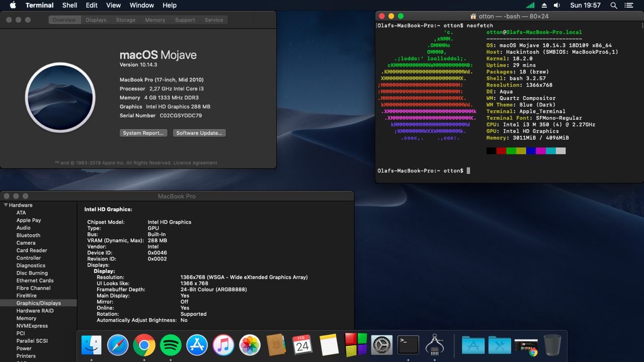Open System Preferences gear in Dock
The width and height of the screenshot is (644, 362).
point(382,345)
